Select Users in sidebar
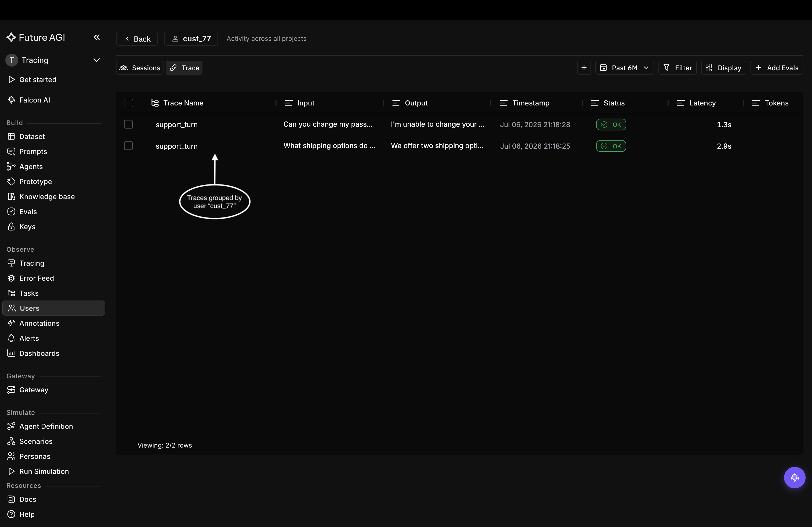812x527 pixels. pyautogui.click(x=53, y=308)
